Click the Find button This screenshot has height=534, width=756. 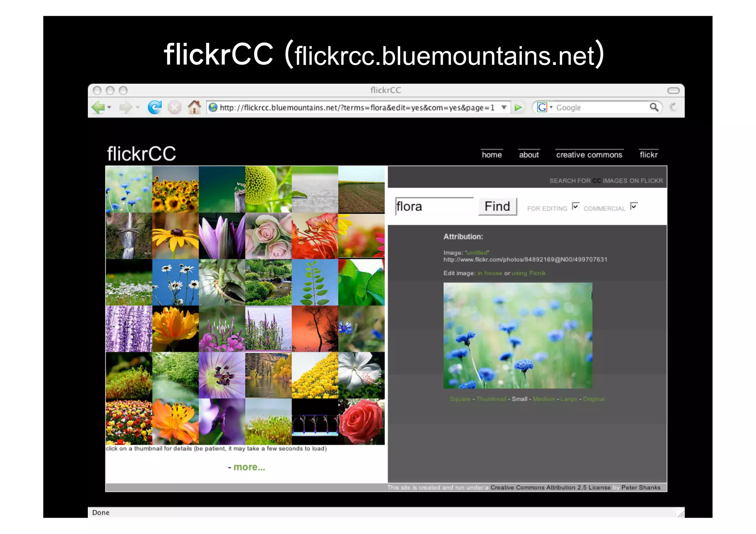click(497, 206)
